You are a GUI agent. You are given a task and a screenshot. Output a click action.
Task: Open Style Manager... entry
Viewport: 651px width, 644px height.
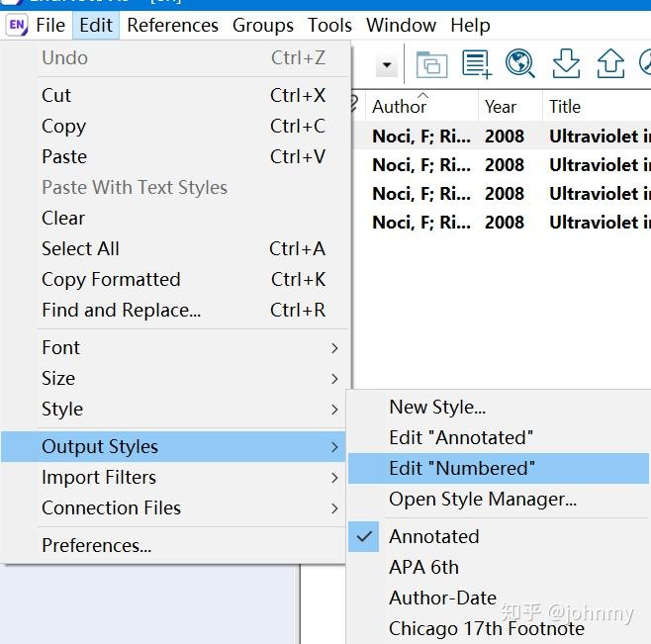[x=499, y=500]
